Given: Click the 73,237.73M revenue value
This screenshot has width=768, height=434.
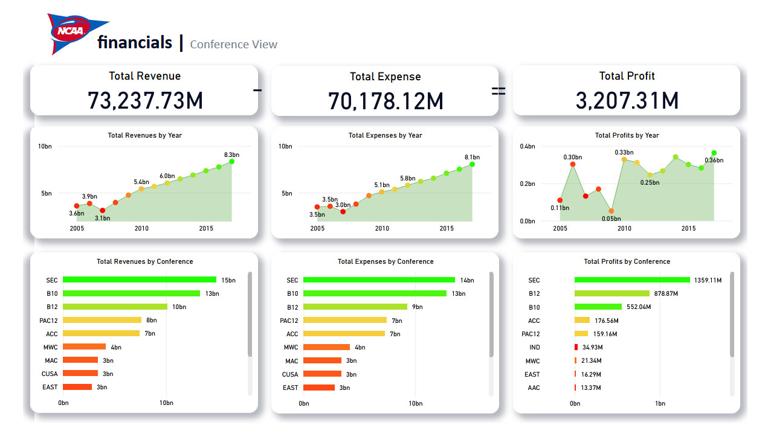Looking at the screenshot, I should pos(145,100).
